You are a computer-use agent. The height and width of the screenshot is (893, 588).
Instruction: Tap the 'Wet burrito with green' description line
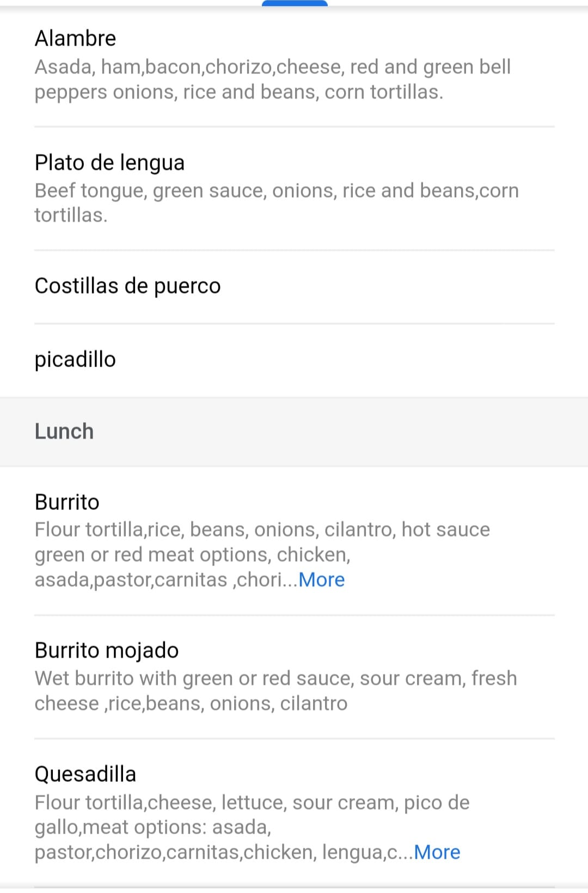275,678
